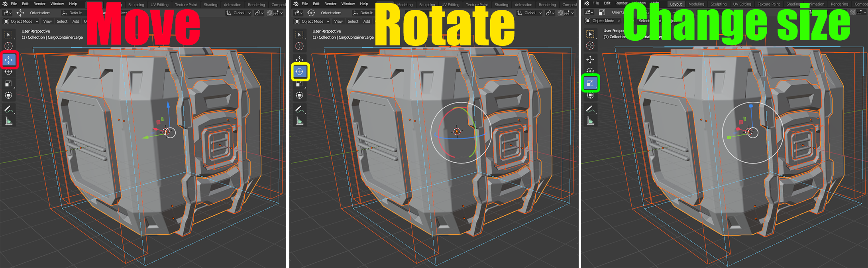This screenshot has height=268, width=868.
Task: Open UV Editing tab in Change size screenshot
Action: point(742,4)
